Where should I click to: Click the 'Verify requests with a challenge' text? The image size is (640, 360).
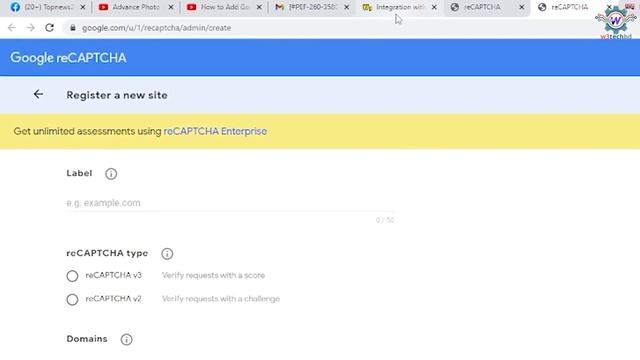tap(221, 299)
